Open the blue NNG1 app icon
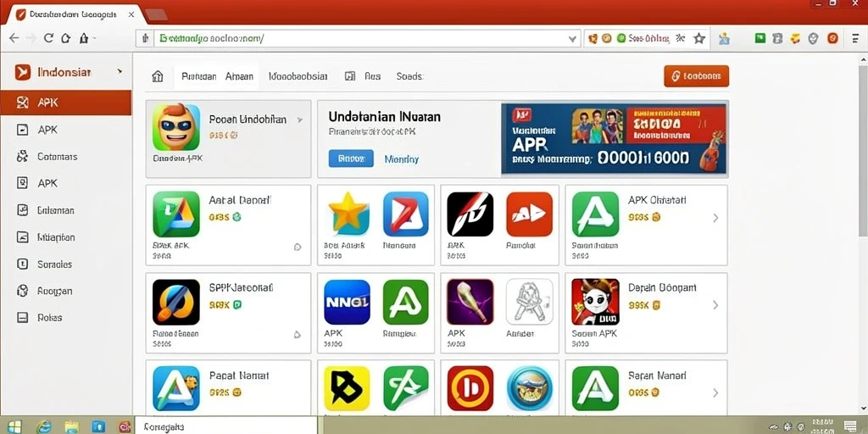The height and width of the screenshot is (434, 868). tap(347, 302)
